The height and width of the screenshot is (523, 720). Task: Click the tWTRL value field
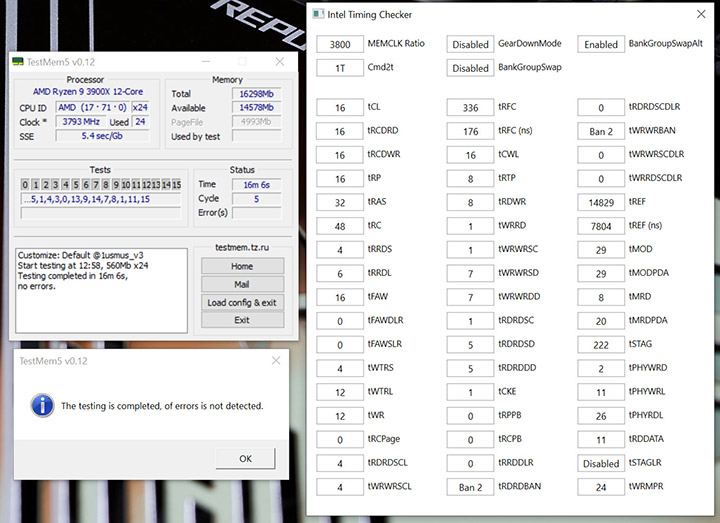coord(340,392)
